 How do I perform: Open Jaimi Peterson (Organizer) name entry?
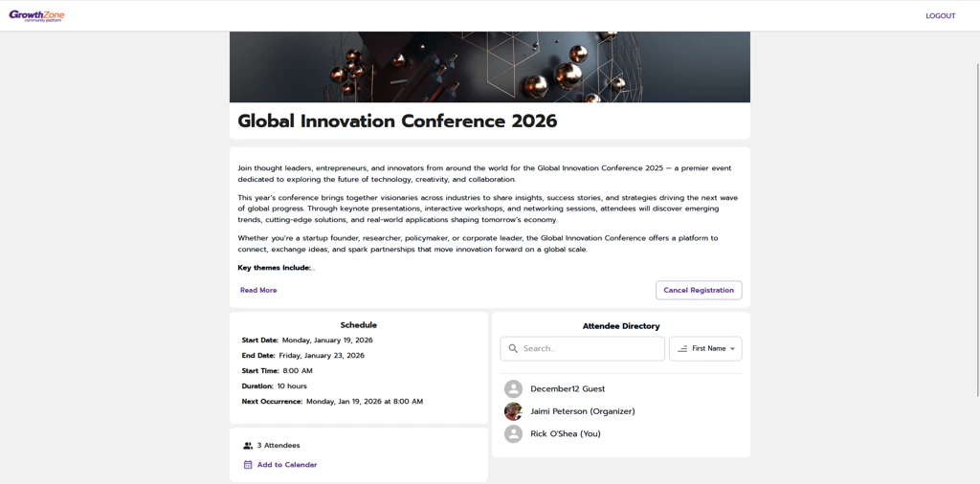pos(582,411)
